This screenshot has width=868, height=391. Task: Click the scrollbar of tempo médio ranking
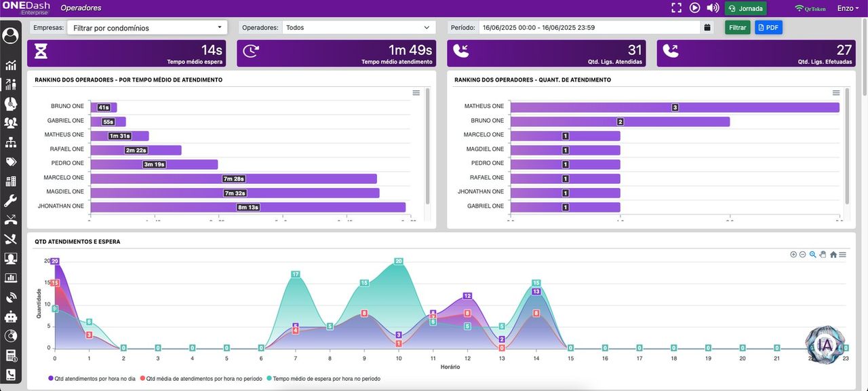pos(427,146)
